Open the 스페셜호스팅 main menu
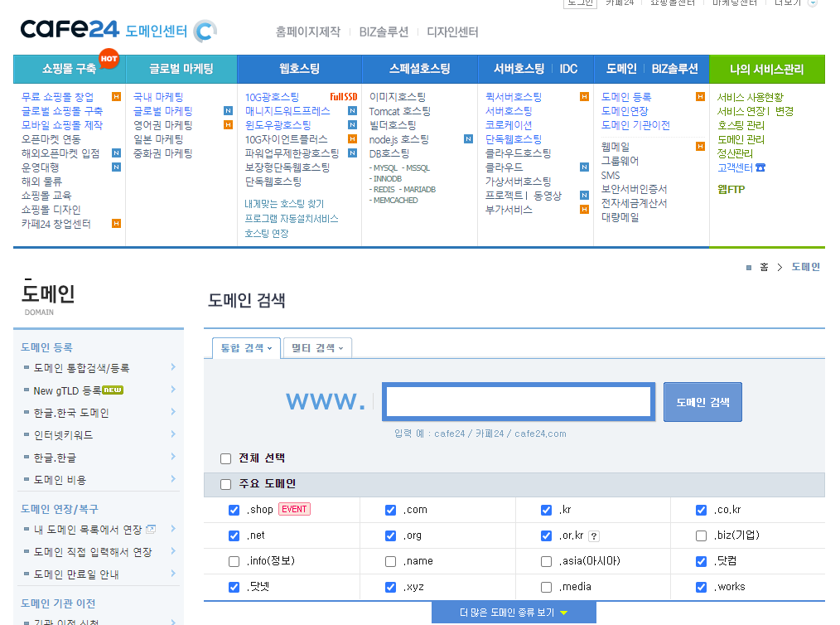 (x=419, y=69)
